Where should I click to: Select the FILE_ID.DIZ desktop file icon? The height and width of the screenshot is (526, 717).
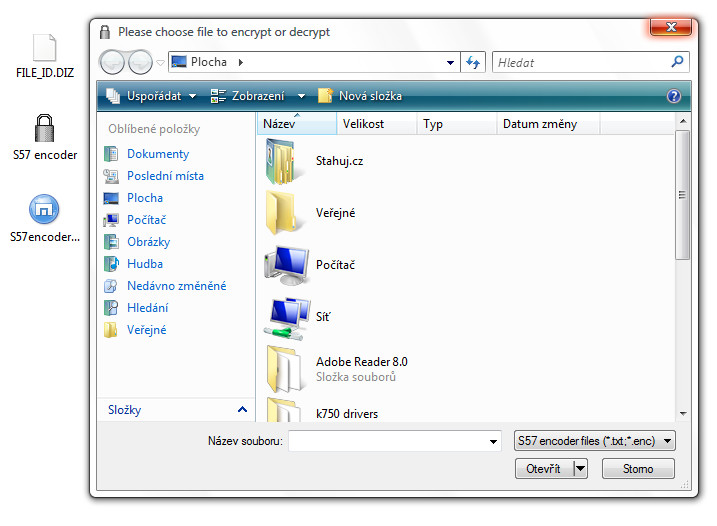click(x=45, y=48)
